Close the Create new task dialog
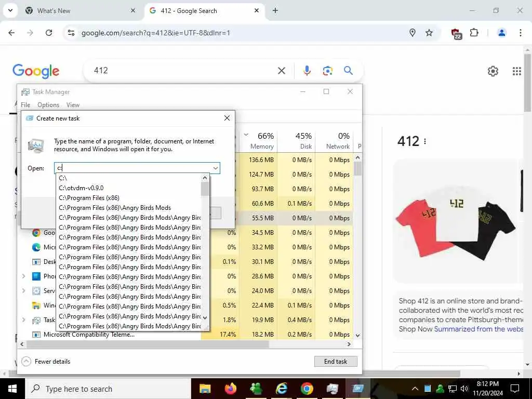Image resolution: width=532 pixels, height=399 pixels. pyautogui.click(x=227, y=118)
